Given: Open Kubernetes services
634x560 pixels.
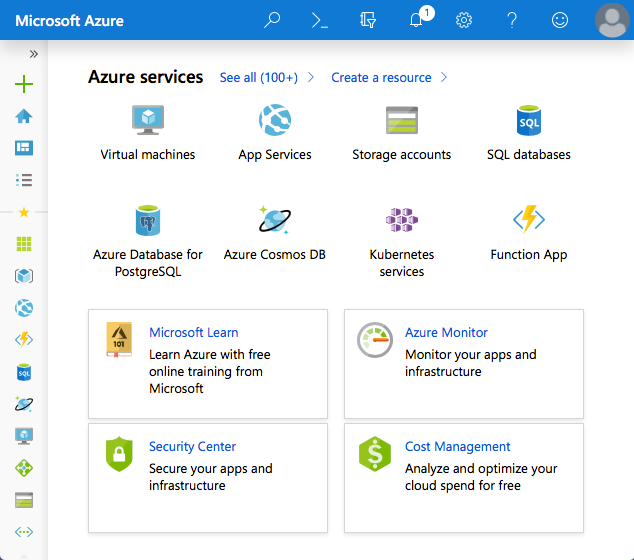Looking at the screenshot, I should click(x=401, y=220).
